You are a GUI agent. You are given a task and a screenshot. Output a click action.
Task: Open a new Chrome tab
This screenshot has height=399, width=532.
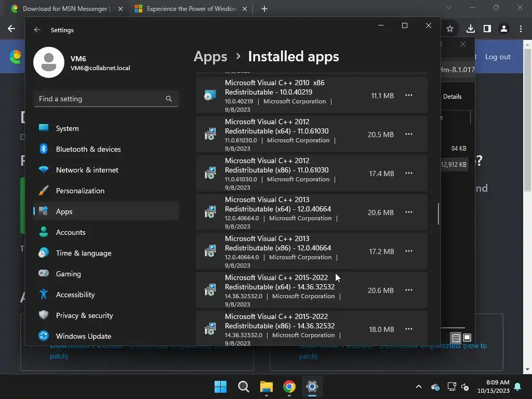[264, 9]
